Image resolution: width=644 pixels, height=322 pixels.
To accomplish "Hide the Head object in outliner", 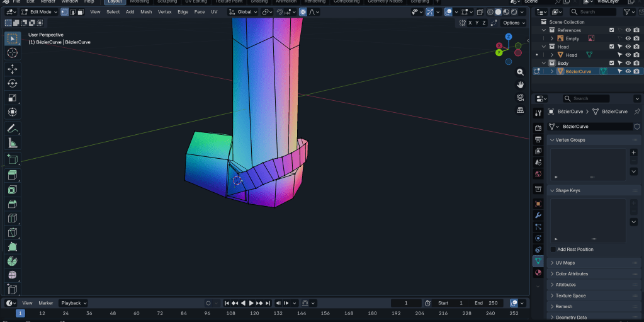I will coord(628,55).
